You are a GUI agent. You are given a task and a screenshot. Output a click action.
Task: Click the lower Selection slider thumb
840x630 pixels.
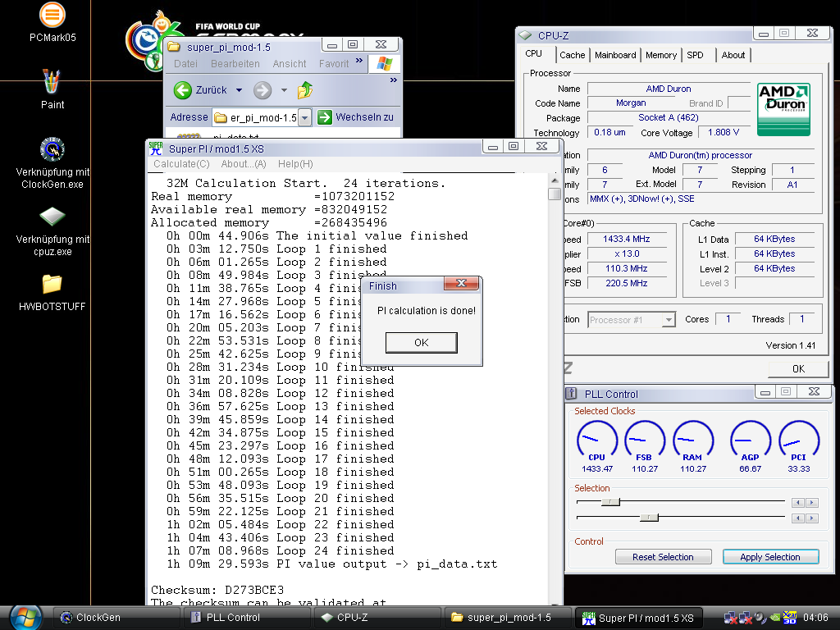point(649,518)
